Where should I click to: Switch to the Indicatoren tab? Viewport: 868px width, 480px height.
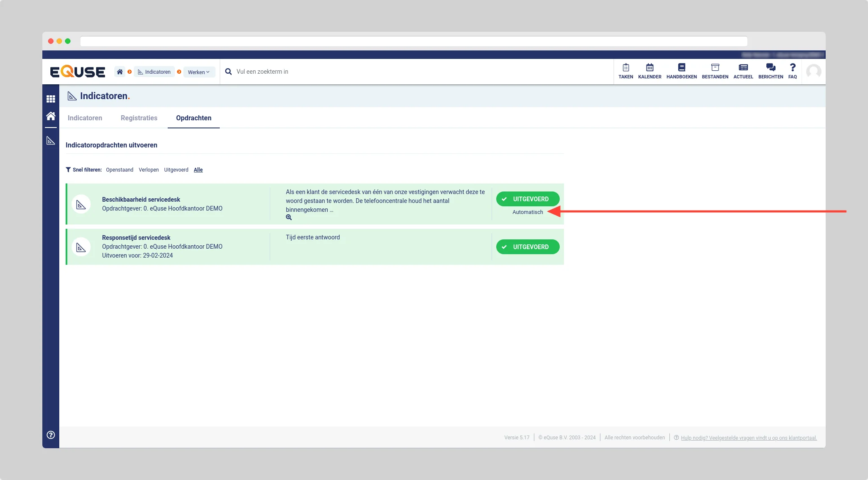click(85, 118)
